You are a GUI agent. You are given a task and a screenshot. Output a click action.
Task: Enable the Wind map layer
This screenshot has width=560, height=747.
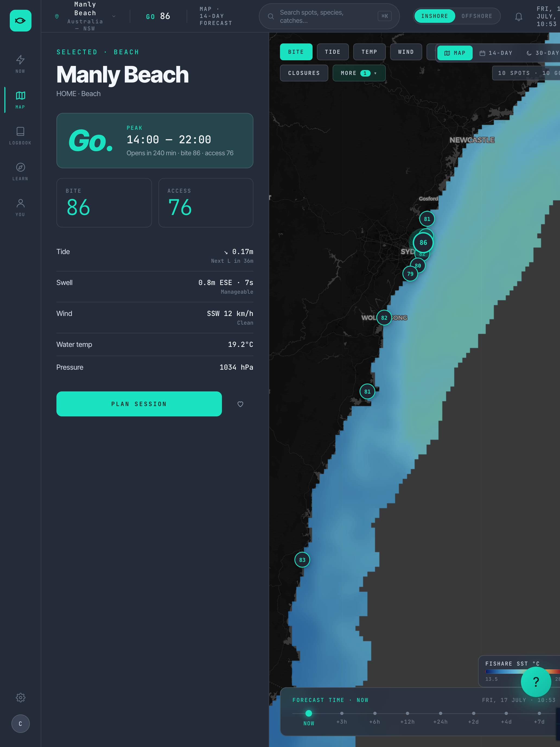406,52
